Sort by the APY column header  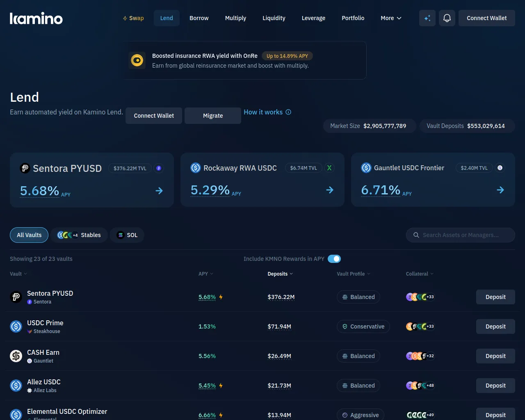206,274
